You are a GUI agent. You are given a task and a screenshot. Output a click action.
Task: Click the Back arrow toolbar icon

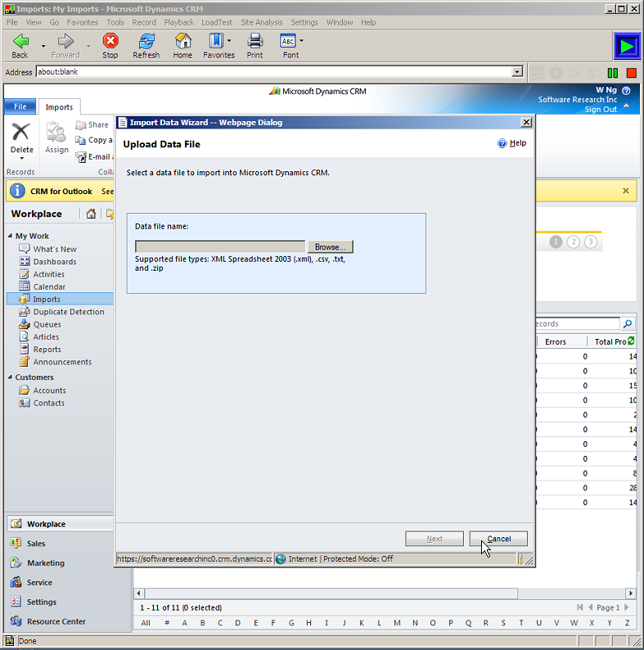click(x=20, y=42)
